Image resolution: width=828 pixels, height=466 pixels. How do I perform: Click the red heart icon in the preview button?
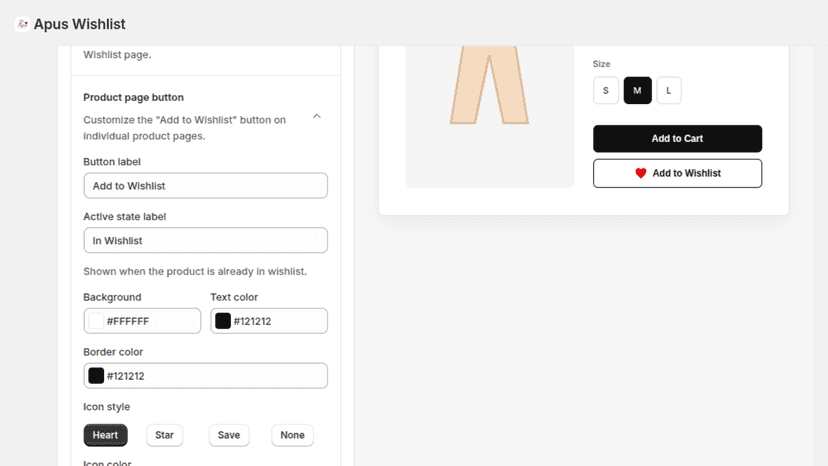[641, 173]
